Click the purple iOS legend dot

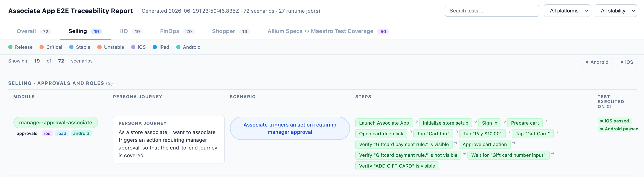[x=133, y=47]
